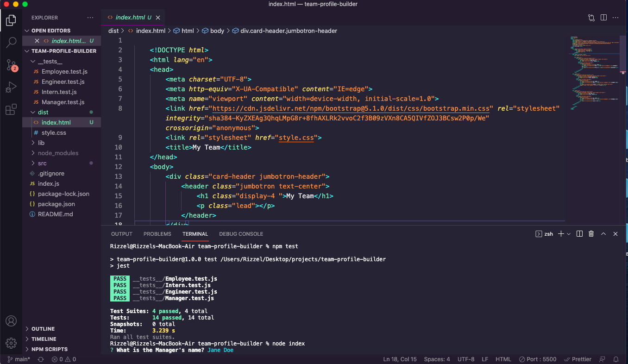Kill the terminal with the trash icon
Screen dimensions: 628x364
591,234
